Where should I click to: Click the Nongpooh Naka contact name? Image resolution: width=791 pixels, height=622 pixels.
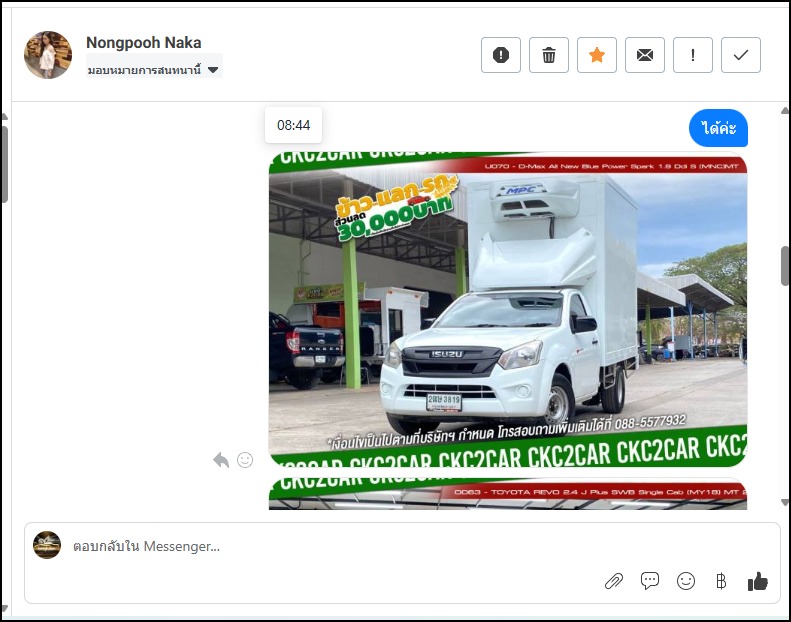144,42
